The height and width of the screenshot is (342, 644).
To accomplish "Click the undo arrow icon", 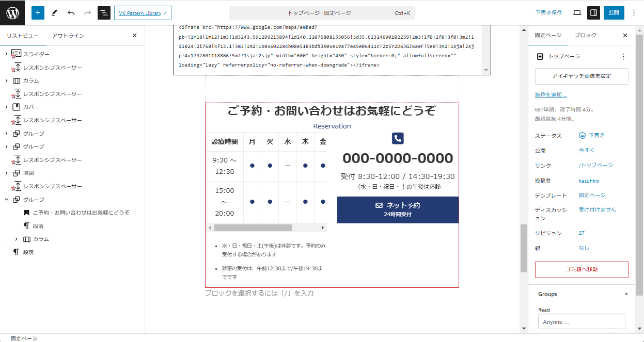I will (71, 13).
